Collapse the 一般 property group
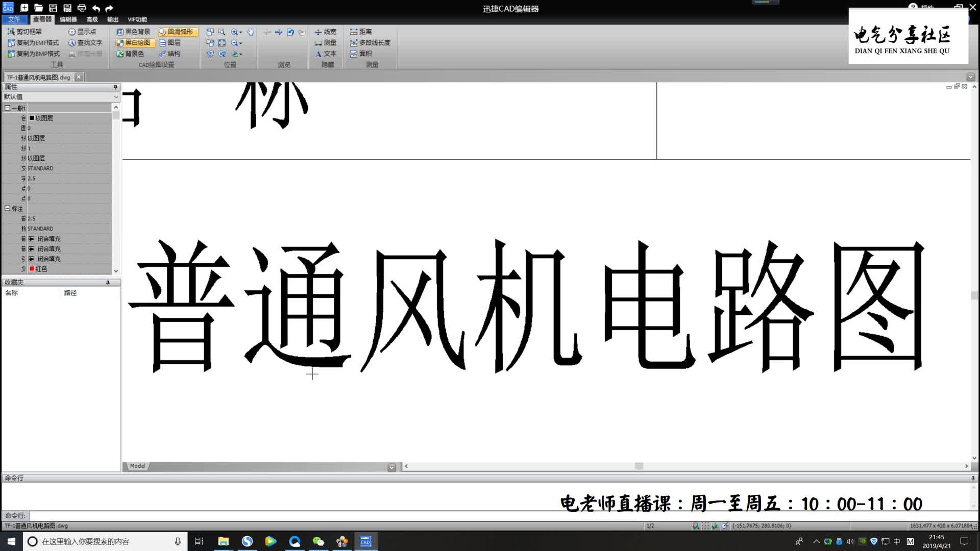The width and height of the screenshot is (980, 551). (x=8, y=108)
